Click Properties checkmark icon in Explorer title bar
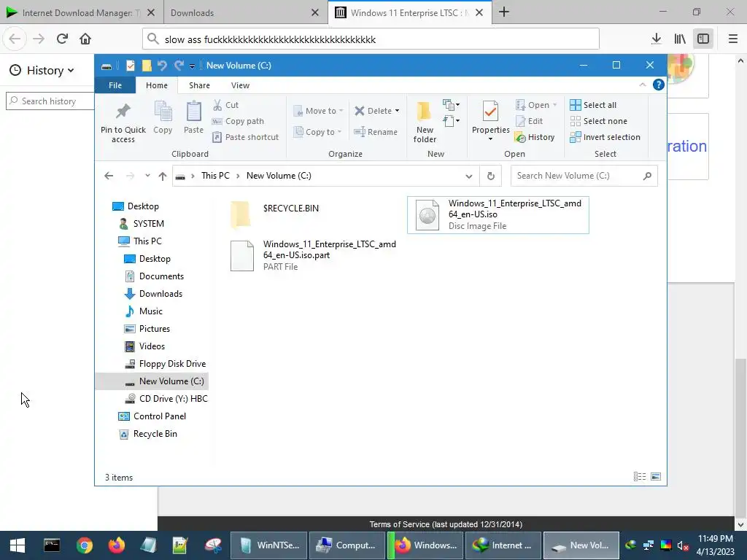The height and width of the screenshot is (560, 747). tap(131, 66)
